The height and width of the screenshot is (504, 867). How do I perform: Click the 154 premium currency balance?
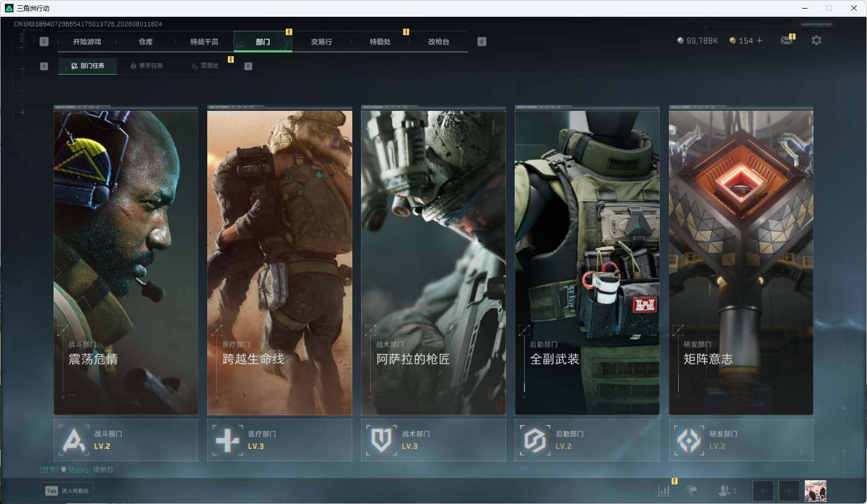741,41
